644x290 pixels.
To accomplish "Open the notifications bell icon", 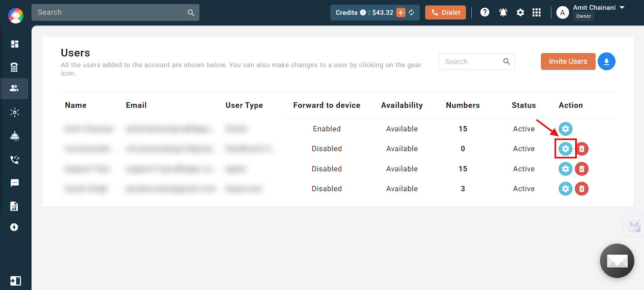I will pos(503,12).
